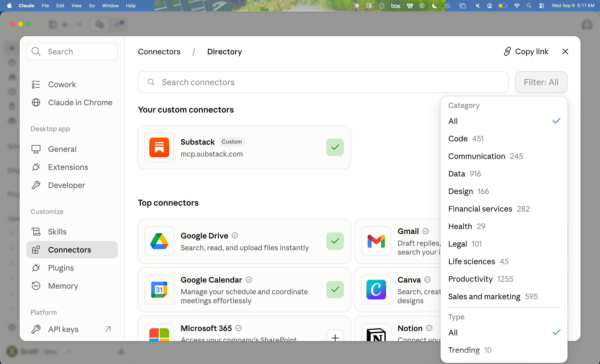
Task: Open Spotlight search in menu bar
Action: (529, 6)
